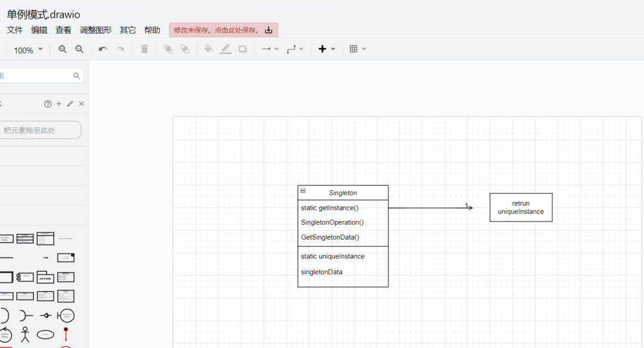The height and width of the screenshot is (348, 644).
Task: Click the fill color bucket icon
Action: coord(209,49)
